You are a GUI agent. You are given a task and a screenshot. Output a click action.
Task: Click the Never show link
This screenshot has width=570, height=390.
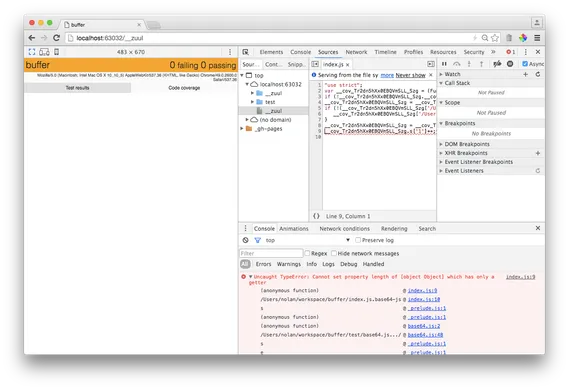[410, 75]
